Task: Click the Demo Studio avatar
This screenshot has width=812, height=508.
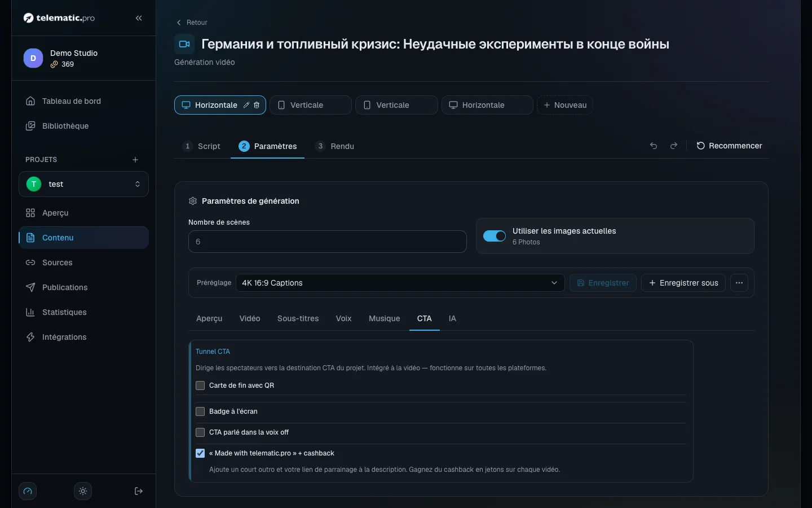Action: (x=33, y=58)
